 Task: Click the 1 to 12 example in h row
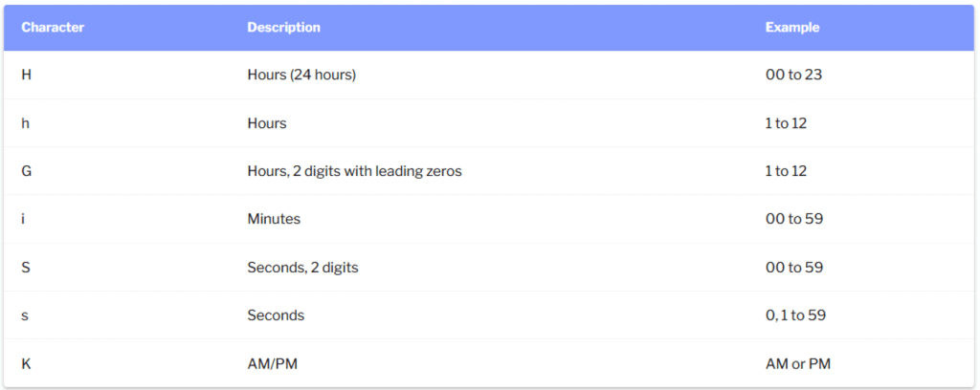(x=787, y=123)
